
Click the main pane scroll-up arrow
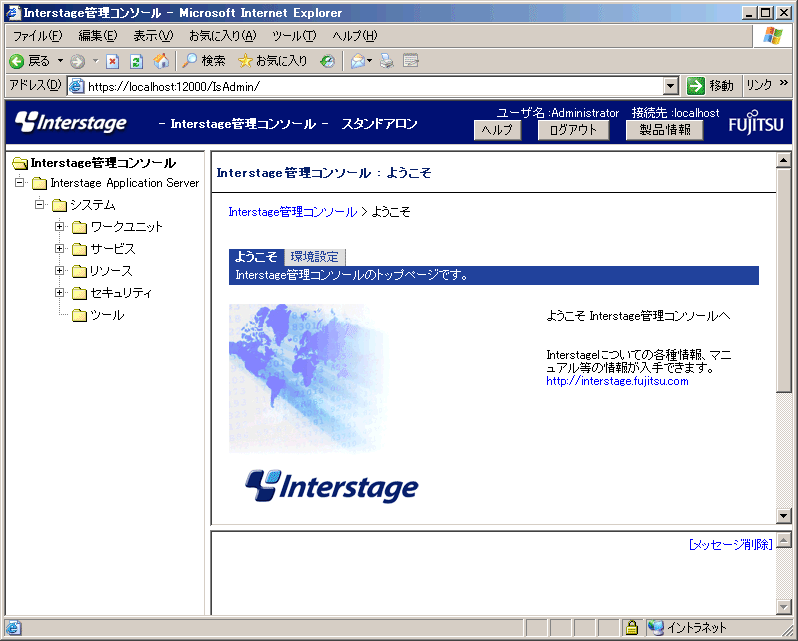pos(783,161)
